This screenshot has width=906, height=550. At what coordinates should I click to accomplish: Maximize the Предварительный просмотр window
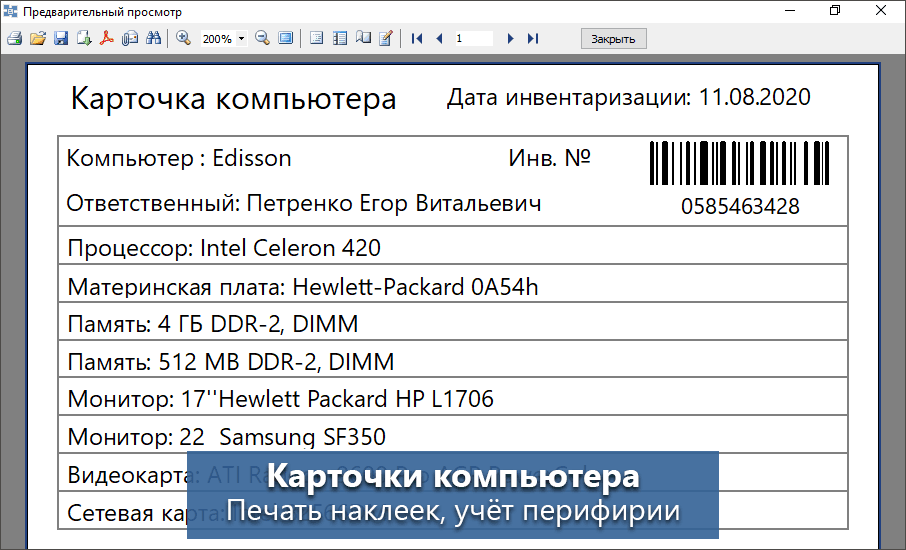(834, 10)
